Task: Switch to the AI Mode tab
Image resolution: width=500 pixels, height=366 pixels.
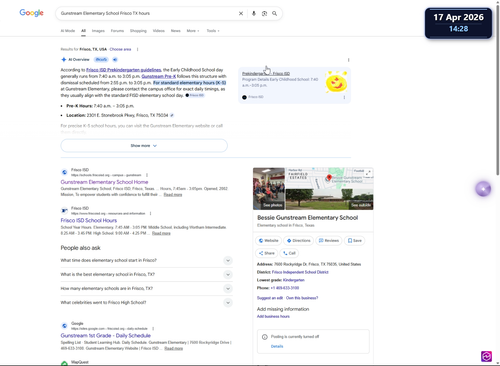Action: point(68,31)
